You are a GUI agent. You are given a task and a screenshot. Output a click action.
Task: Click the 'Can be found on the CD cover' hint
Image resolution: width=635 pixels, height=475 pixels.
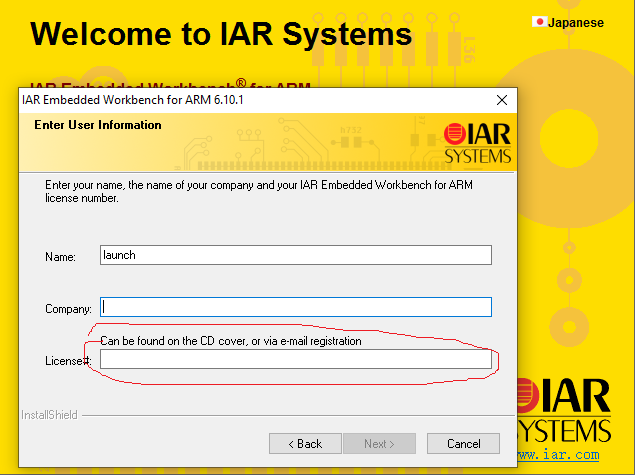click(x=231, y=341)
